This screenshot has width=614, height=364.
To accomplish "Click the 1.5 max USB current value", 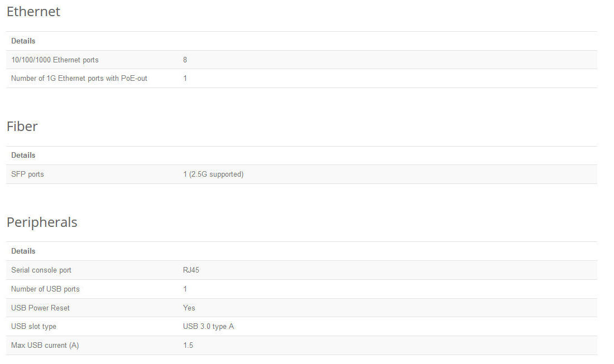I will (188, 346).
